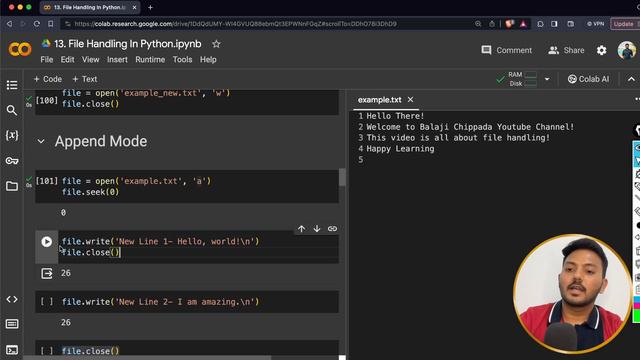640x360 pixels.
Task: Click the browser zoom magnifier icon
Action: pyautogui.click(x=478, y=24)
